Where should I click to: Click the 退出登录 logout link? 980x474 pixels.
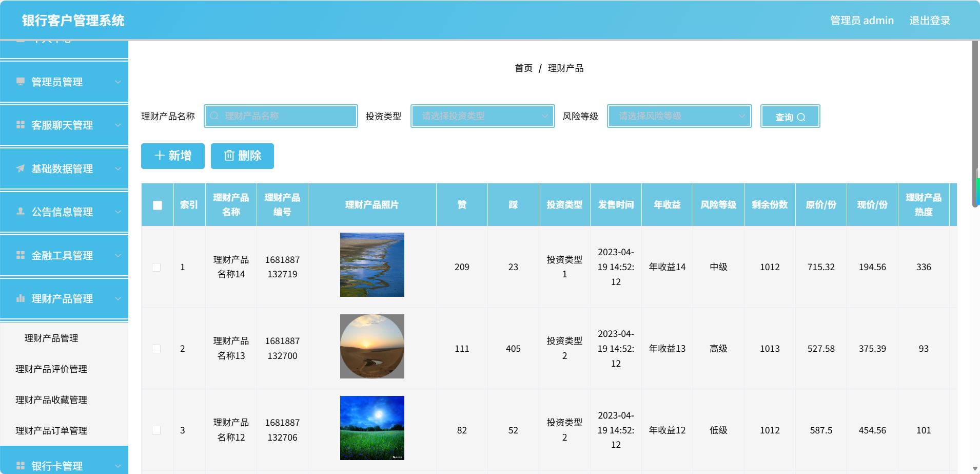click(x=930, y=21)
